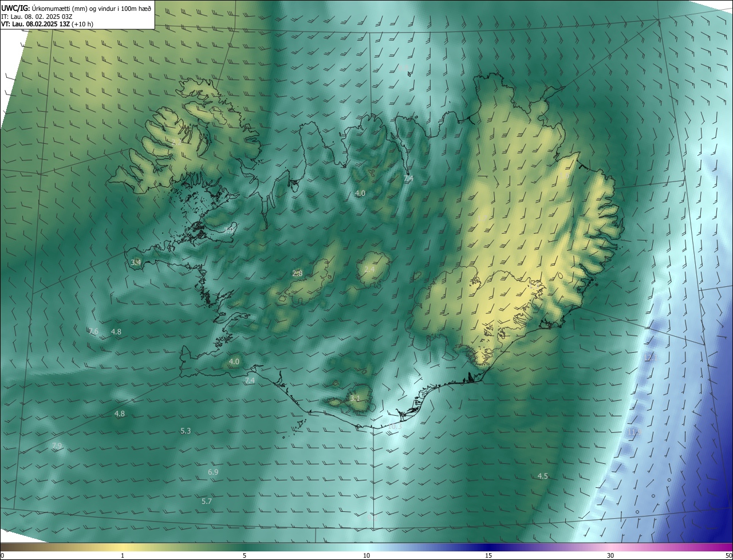Image resolution: width=733 pixels, height=560 pixels.
Task: Click the '2.4' value label on the map
Action: (x=369, y=269)
